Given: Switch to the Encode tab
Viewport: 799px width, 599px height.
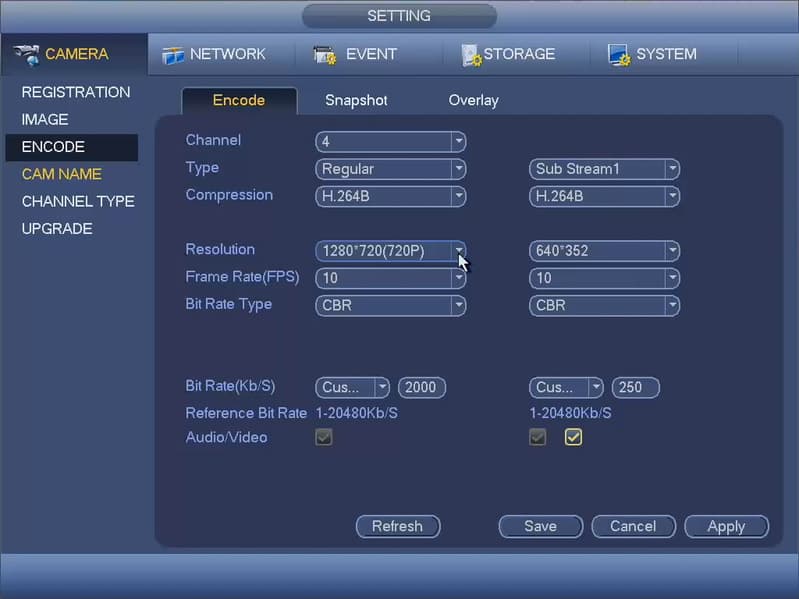Looking at the screenshot, I should pos(239,100).
